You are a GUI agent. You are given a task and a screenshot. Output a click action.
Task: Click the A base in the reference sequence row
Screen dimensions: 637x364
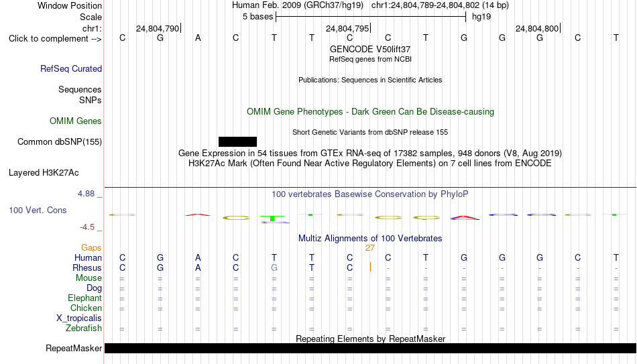[198, 38]
